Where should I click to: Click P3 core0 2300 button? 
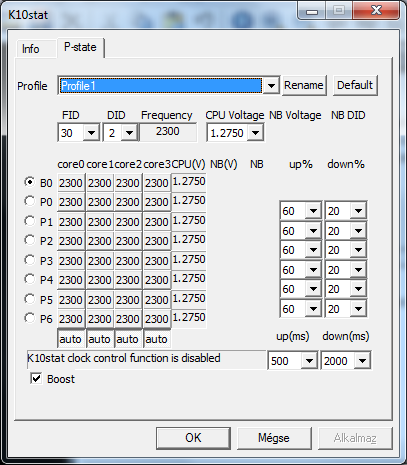71,261
